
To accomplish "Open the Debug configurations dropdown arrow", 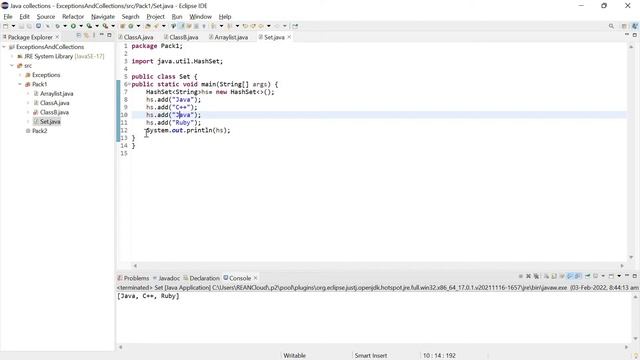I will 65,26.
